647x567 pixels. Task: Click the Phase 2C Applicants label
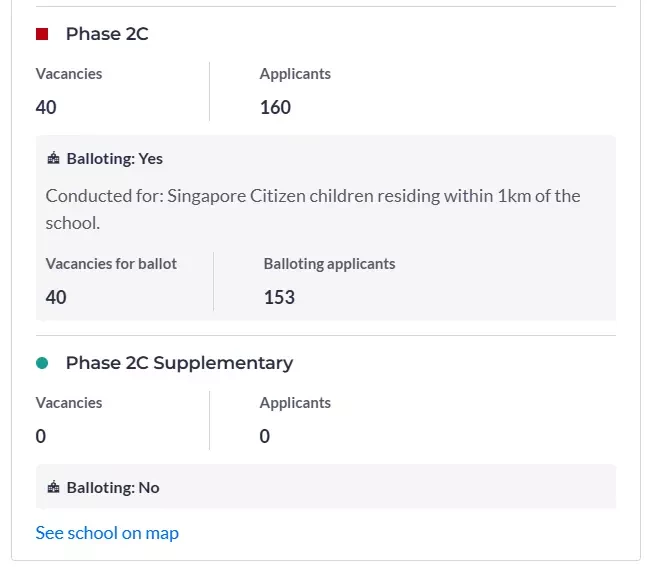tap(295, 74)
